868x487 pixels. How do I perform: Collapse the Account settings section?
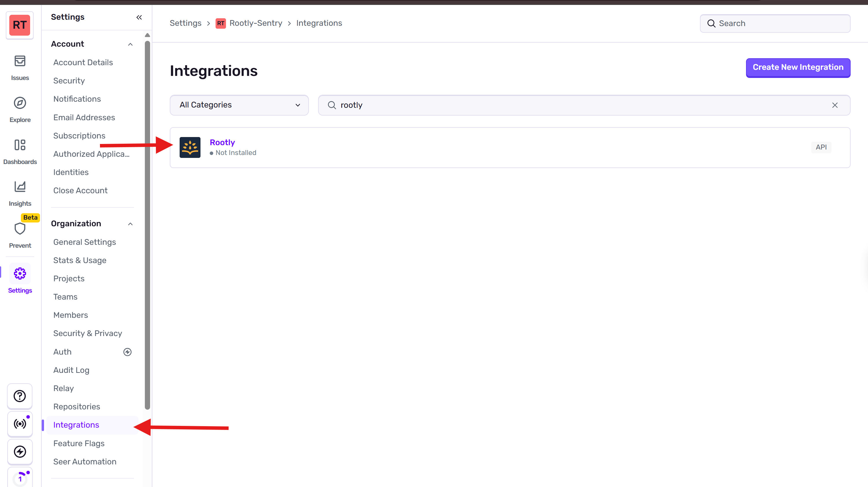pos(130,44)
